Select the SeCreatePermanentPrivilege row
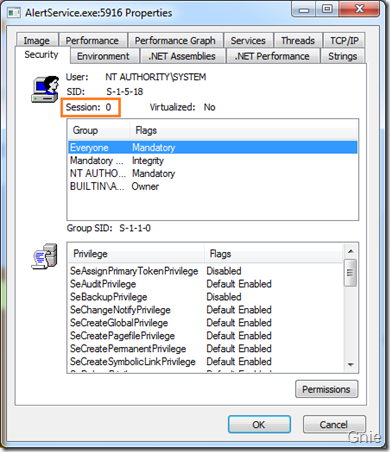This screenshot has width=390, height=452. click(205, 349)
